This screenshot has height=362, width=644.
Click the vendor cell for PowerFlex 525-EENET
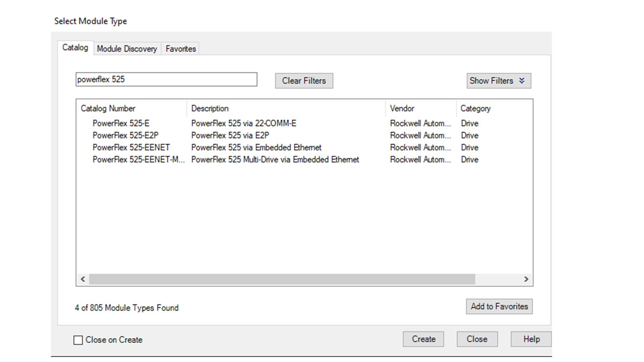point(420,147)
